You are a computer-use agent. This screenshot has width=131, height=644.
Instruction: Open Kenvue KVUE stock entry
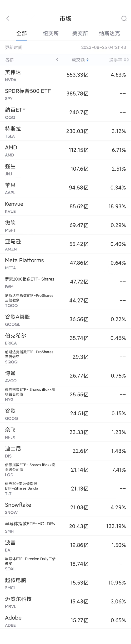click(65, 206)
